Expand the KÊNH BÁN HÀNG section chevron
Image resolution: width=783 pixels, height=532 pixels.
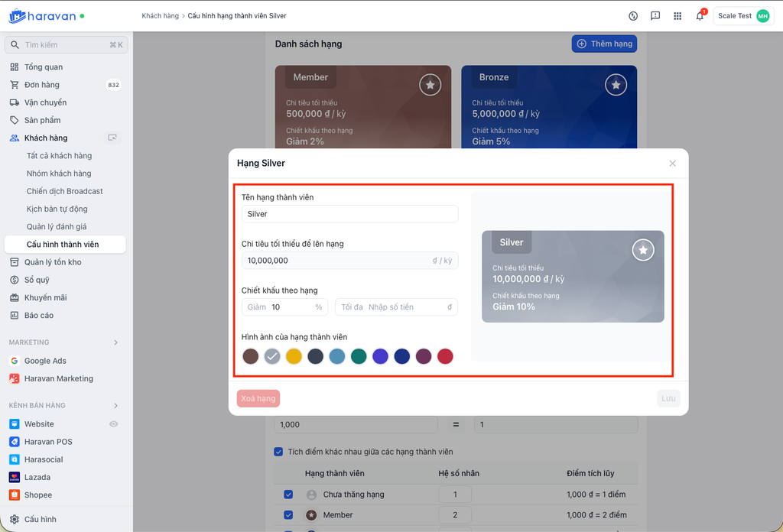116,405
